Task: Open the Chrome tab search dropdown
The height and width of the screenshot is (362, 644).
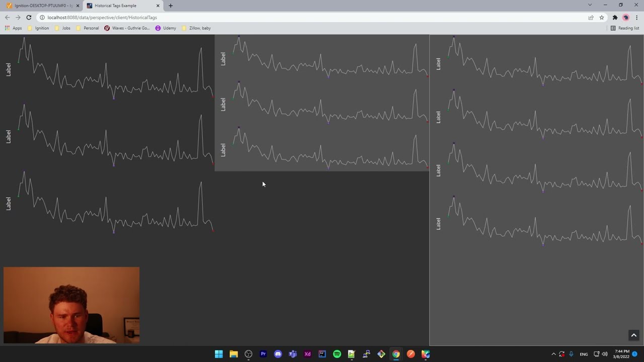Action: [590, 5]
